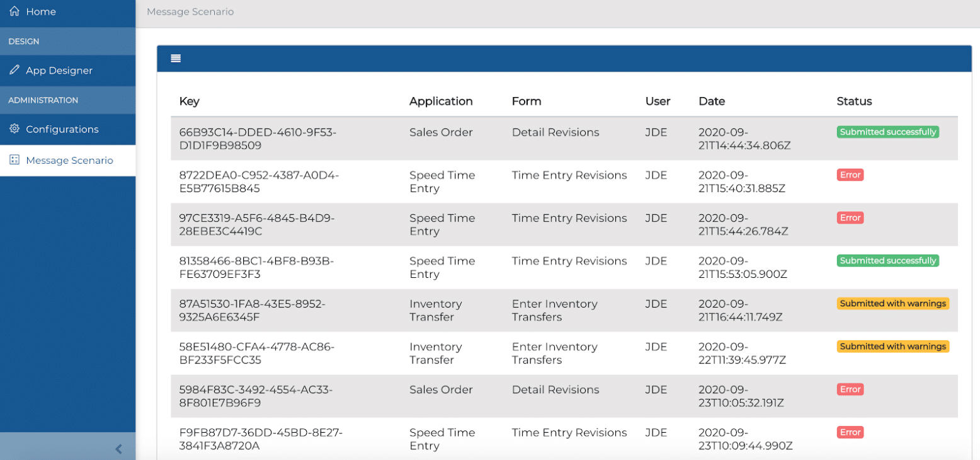Navigate to Configurations in the sidebar
980x460 pixels.
62,129
